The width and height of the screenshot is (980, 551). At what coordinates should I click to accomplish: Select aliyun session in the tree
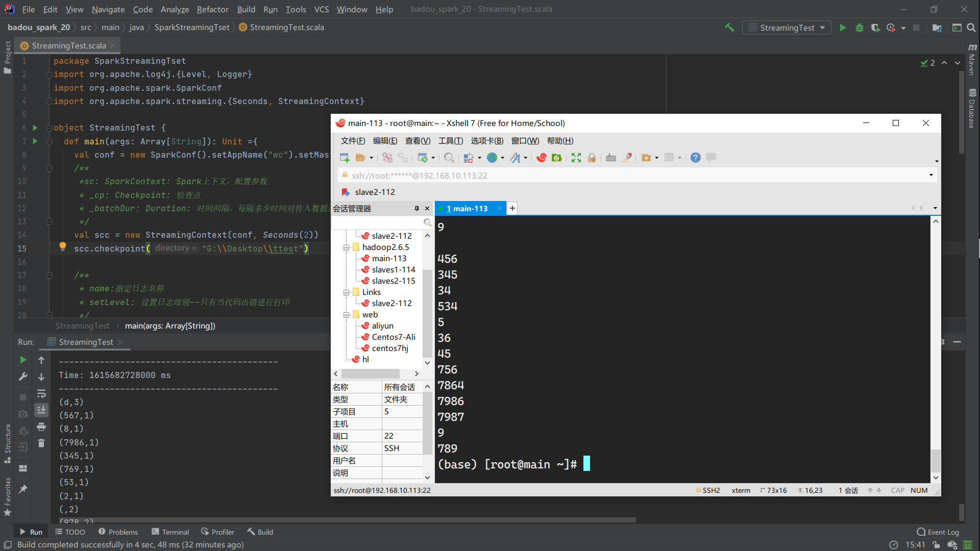(382, 325)
